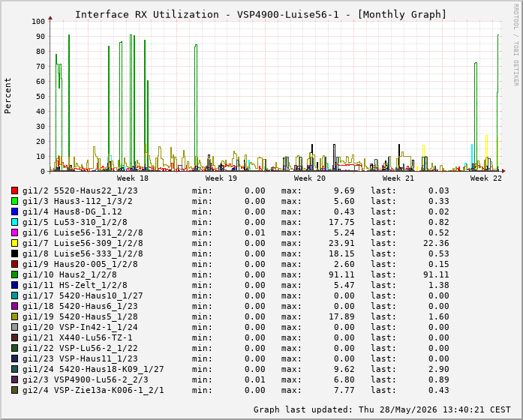Click the max value 7.77 for gi2/4
Screen dimensions: 523x420
(x=344, y=390)
